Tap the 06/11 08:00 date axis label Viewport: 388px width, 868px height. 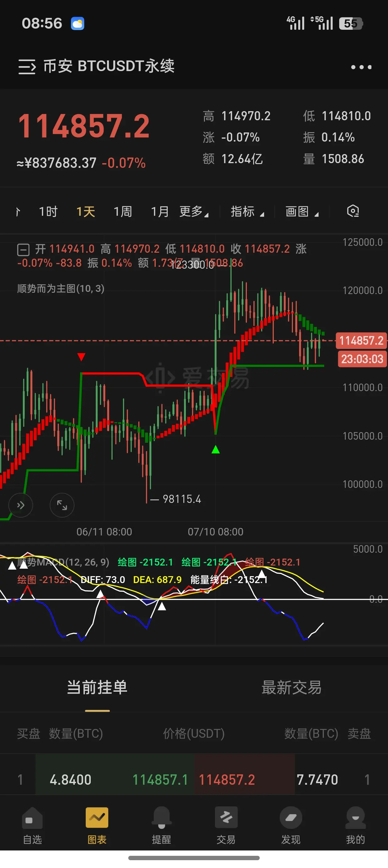tap(104, 532)
